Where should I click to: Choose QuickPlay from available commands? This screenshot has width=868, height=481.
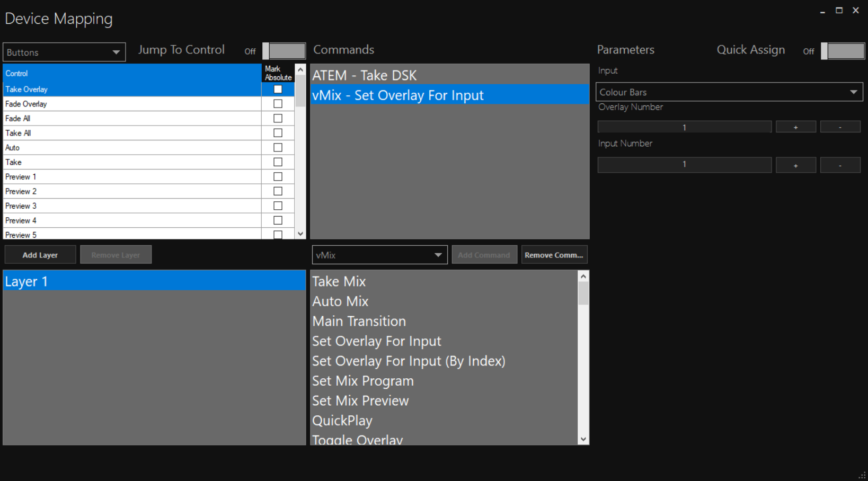[x=444, y=421]
